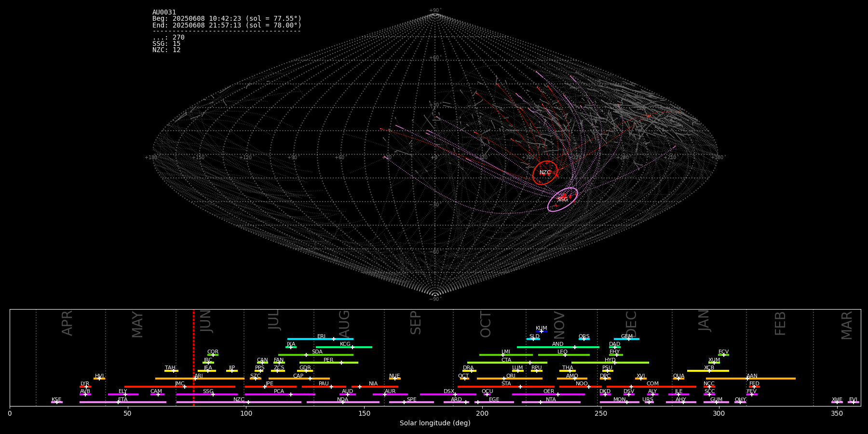868x434 pixels.
Task: Click the 'SSG: 15' count in header
Action: click(166, 44)
